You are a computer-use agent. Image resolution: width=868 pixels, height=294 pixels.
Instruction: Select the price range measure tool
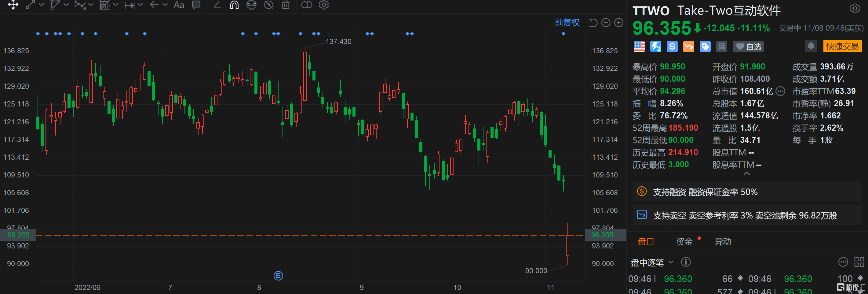[129, 5]
